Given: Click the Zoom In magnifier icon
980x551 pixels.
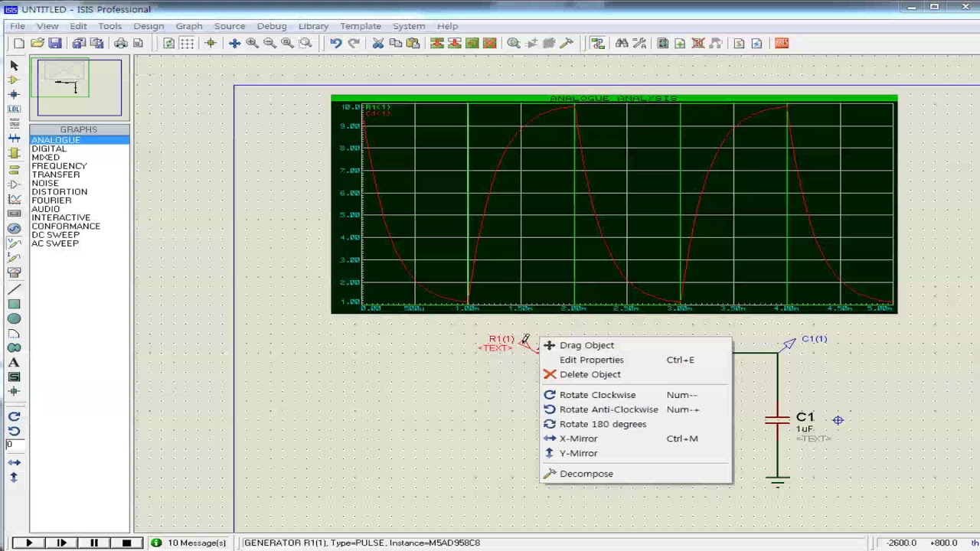Looking at the screenshot, I should (252, 44).
